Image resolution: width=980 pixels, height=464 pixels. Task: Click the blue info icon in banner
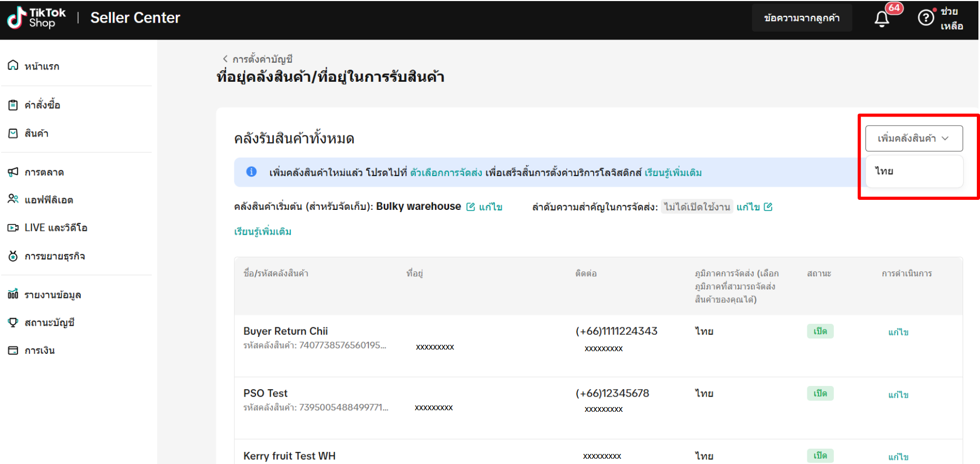click(252, 172)
